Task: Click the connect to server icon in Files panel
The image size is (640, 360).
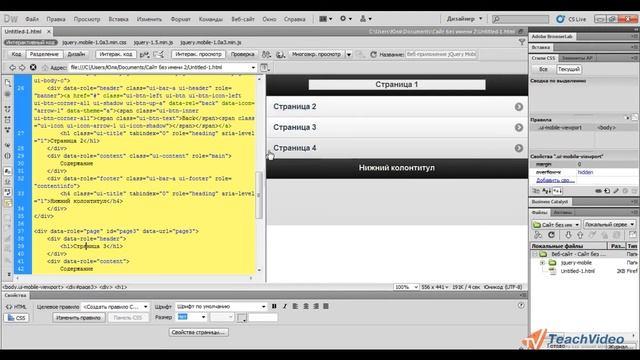Action: click(538, 235)
